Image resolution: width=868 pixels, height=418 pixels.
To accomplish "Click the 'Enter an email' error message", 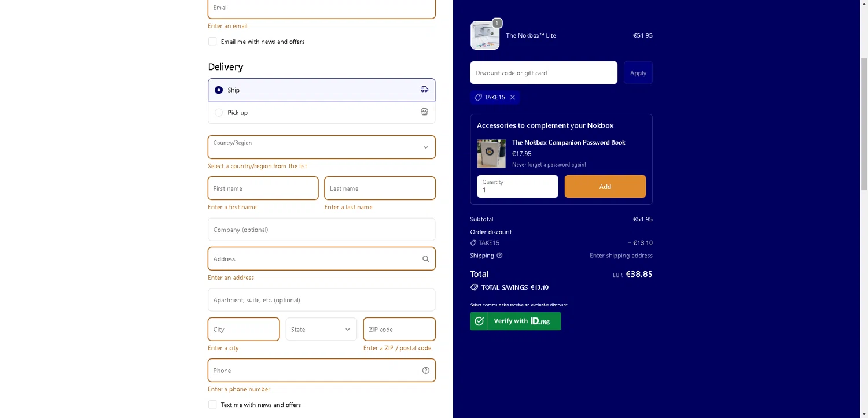I will [227, 26].
